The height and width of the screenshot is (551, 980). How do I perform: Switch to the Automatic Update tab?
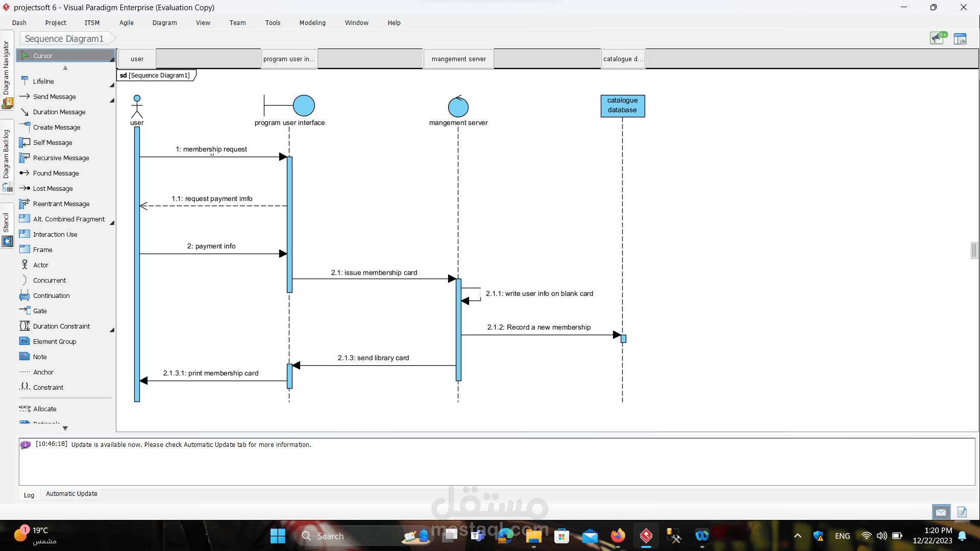[x=71, y=493]
